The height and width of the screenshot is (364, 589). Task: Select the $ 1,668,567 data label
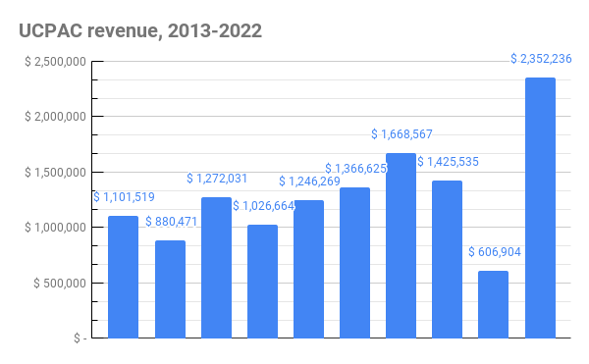(x=402, y=134)
